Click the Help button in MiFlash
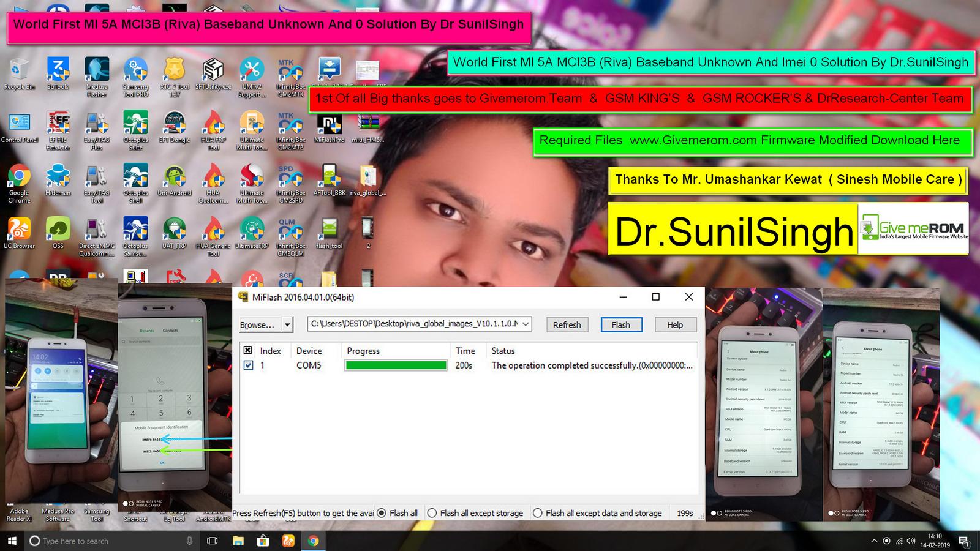 675,324
